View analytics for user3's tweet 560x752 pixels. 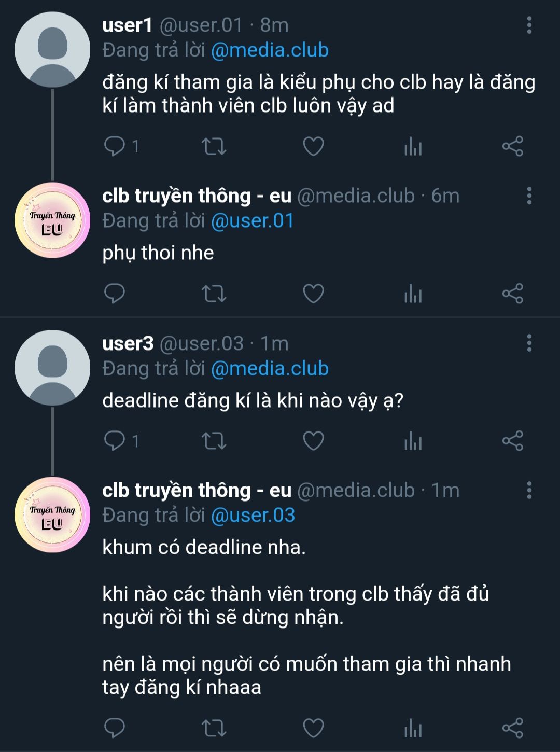[413, 441]
